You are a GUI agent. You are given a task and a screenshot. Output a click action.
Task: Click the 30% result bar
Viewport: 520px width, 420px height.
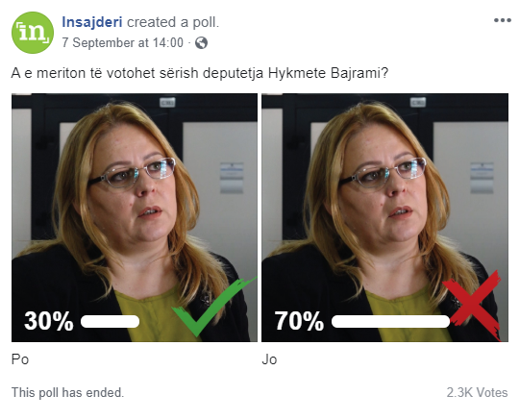click(110, 321)
